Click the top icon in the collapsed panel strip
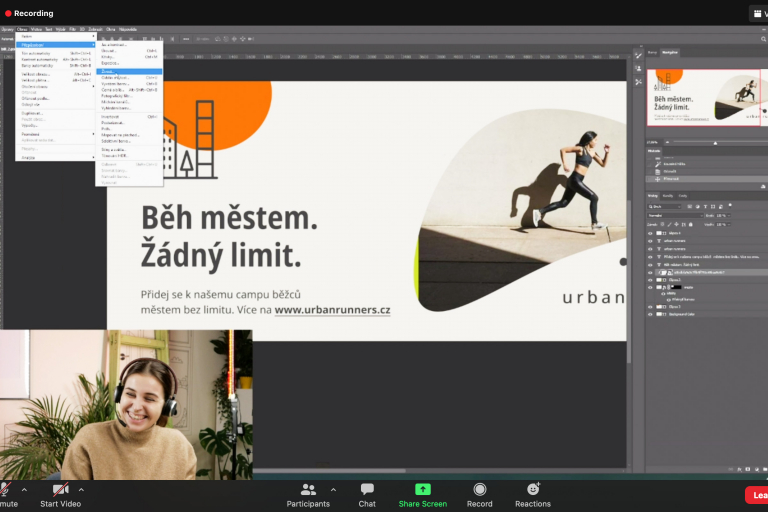 [637, 56]
